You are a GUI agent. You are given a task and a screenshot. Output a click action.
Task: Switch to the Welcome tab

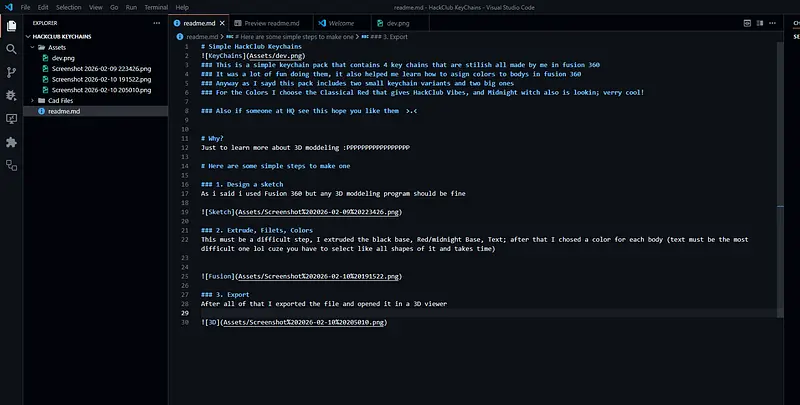342,21
